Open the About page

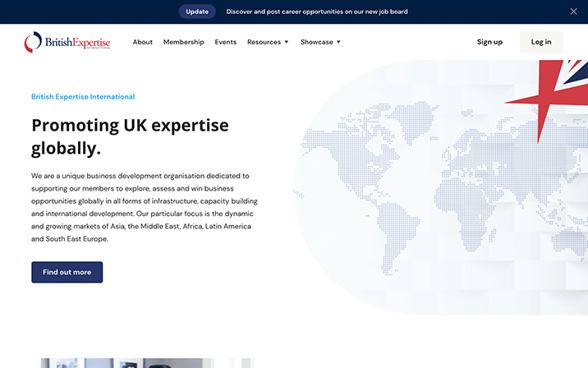(x=143, y=42)
